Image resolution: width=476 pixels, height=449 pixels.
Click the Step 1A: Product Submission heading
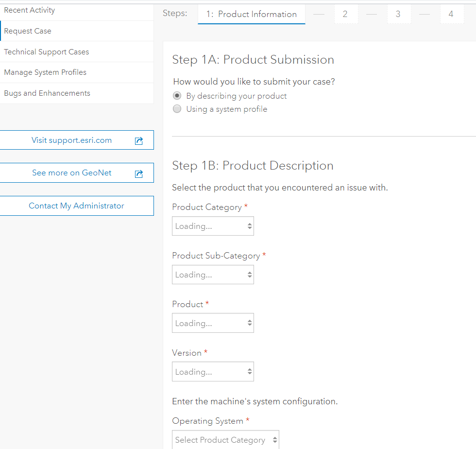253,60
